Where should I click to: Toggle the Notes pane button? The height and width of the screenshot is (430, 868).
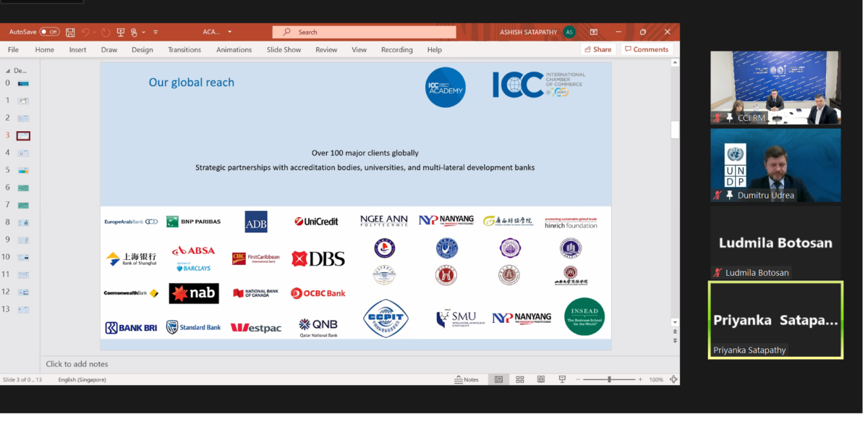pos(467,379)
